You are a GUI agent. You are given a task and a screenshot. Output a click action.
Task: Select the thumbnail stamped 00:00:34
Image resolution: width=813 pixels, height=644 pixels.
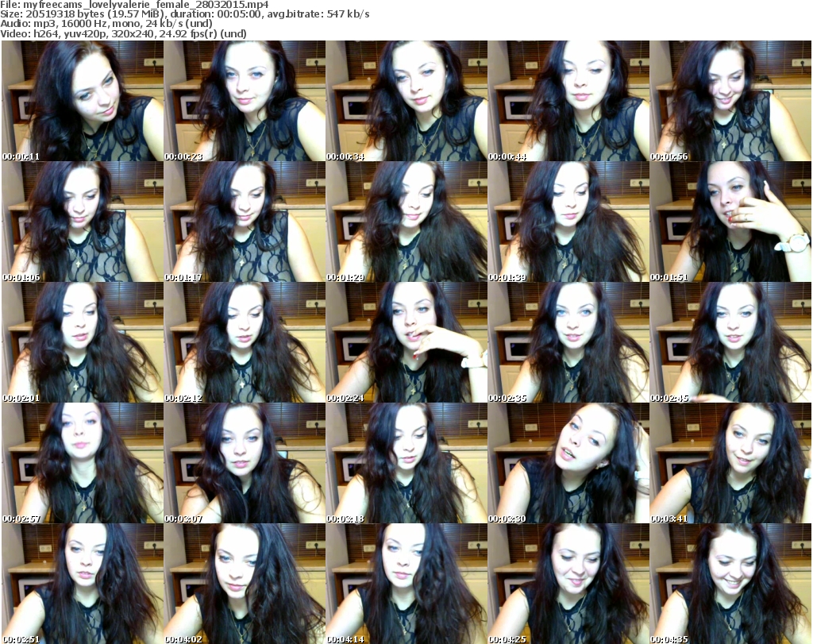(406, 101)
